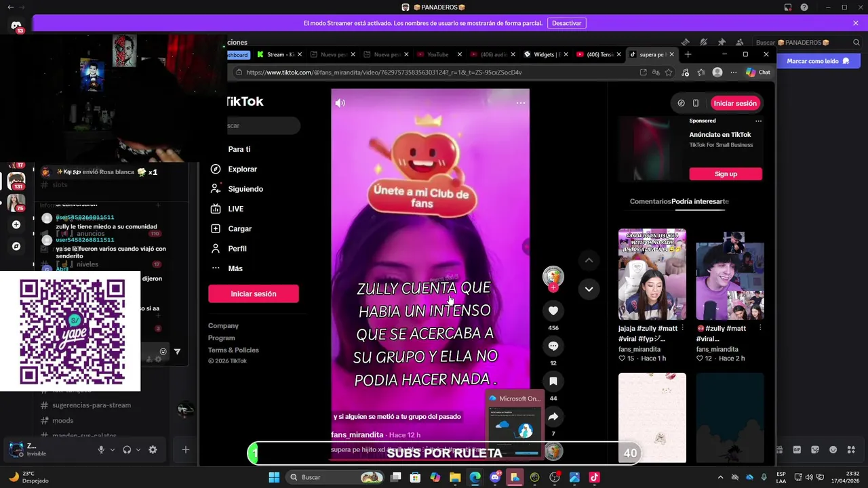
Task: Click fans_mirandita username under the video
Action: [357, 434]
